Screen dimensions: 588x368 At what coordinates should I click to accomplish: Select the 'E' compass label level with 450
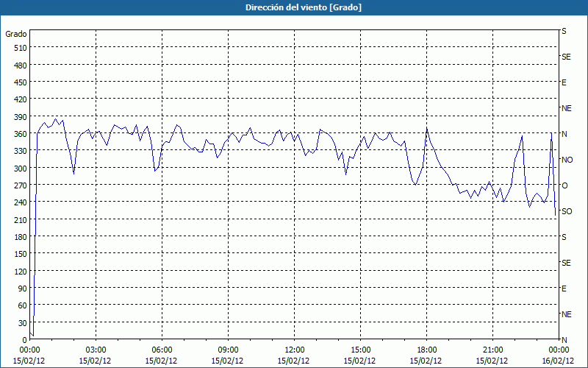coord(564,82)
